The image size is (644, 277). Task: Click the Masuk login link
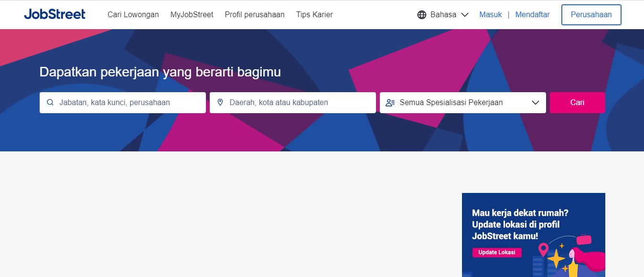pyautogui.click(x=491, y=14)
